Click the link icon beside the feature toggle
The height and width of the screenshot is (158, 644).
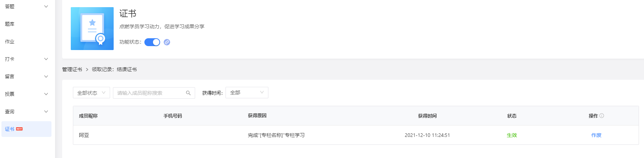point(167,42)
